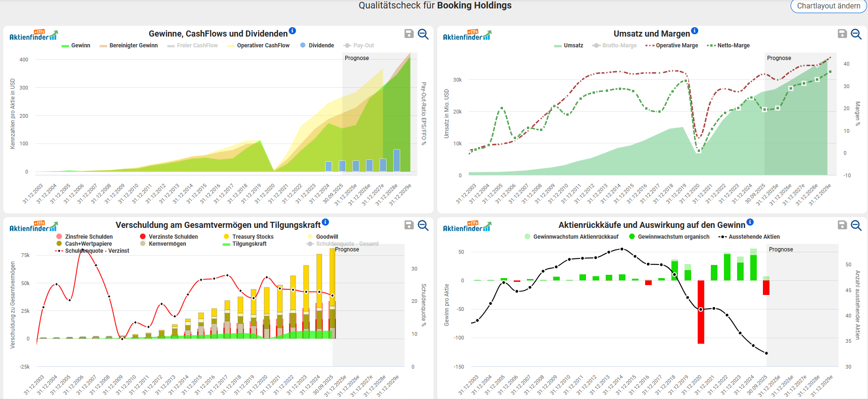Viewport: 868px width, 400px height.
Task: Save the Gewinne, CashFlows und Dividenden chart
Action: pos(409,34)
